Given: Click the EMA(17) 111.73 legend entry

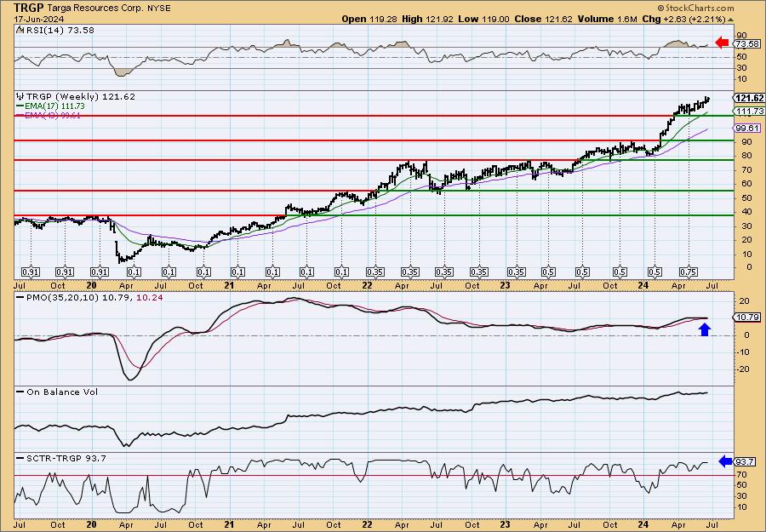Looking at the screenshot, I should (54, 106).
